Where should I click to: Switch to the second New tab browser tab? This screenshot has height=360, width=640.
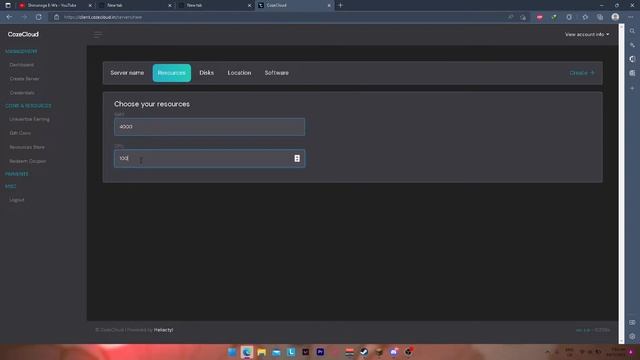[214, 5]
